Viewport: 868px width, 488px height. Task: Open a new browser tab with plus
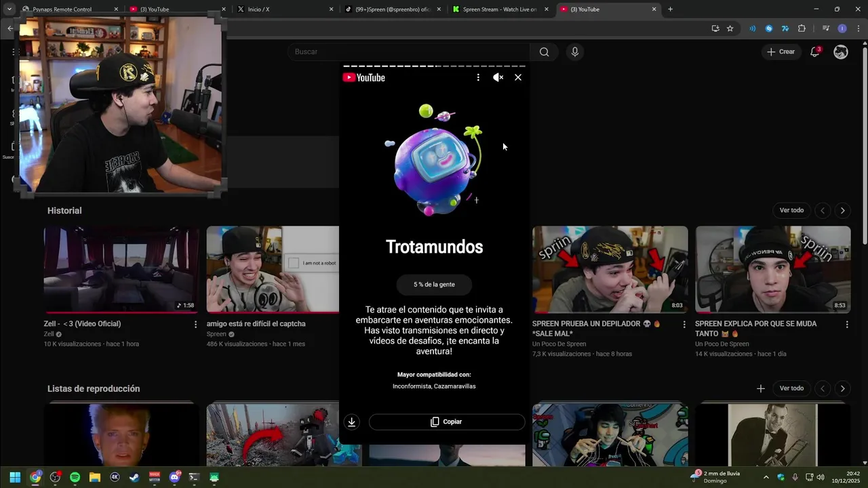tap(670, 9)
